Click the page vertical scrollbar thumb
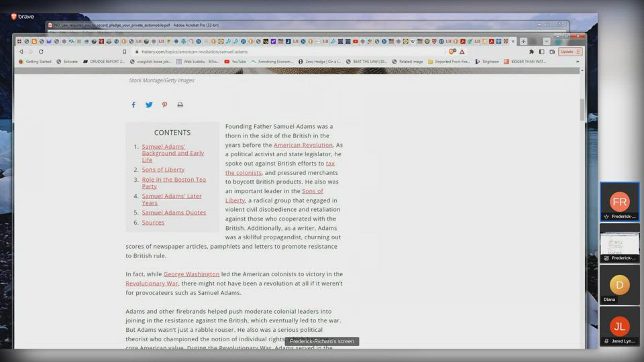 pyautogui.click(x=582, y=109)
